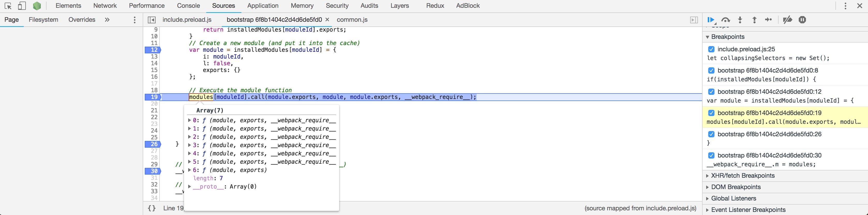This screenshot has width=868, height=215.
Task: Show more navigator tabs chevron
Action: tap(107, 20)
